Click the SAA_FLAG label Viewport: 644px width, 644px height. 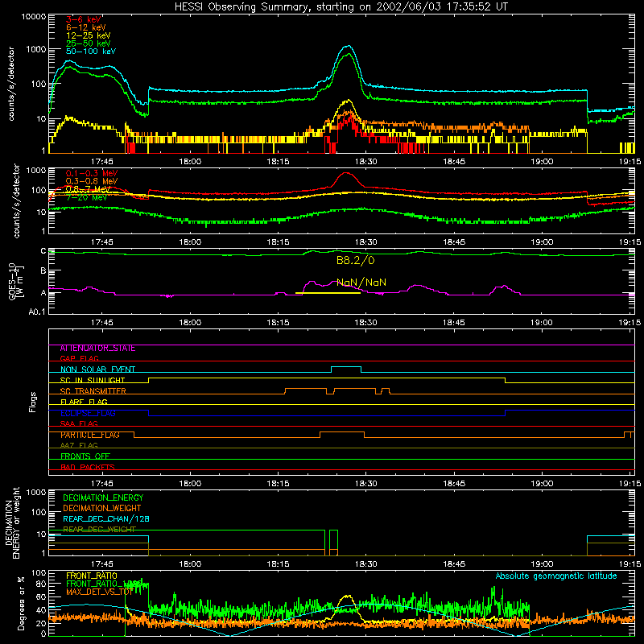(79, 423)
